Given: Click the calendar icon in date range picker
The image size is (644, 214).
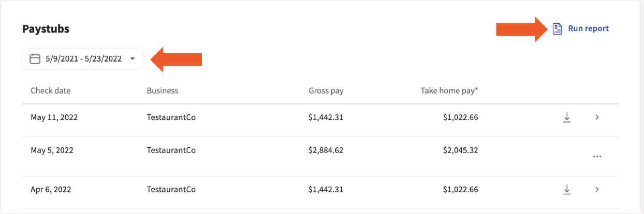Looking at the screenshot, I should [35, 59].
